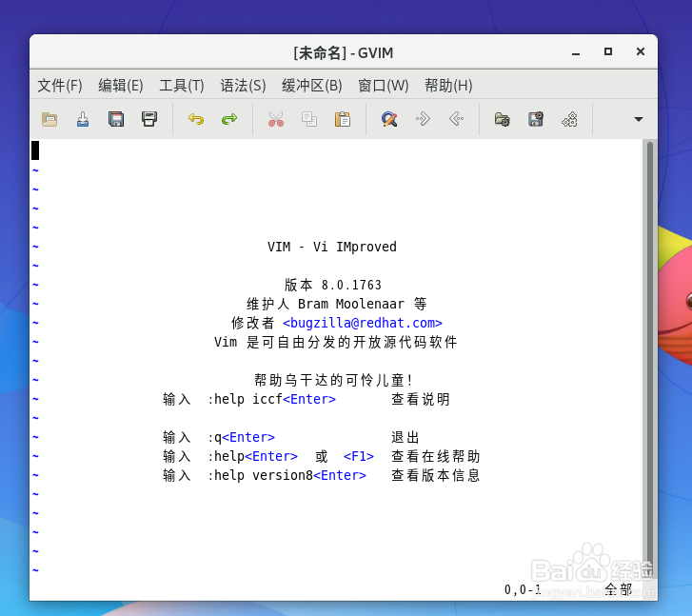
Task: Click the vertical scrollbar in editor
Action: click(x=649, y=358)
